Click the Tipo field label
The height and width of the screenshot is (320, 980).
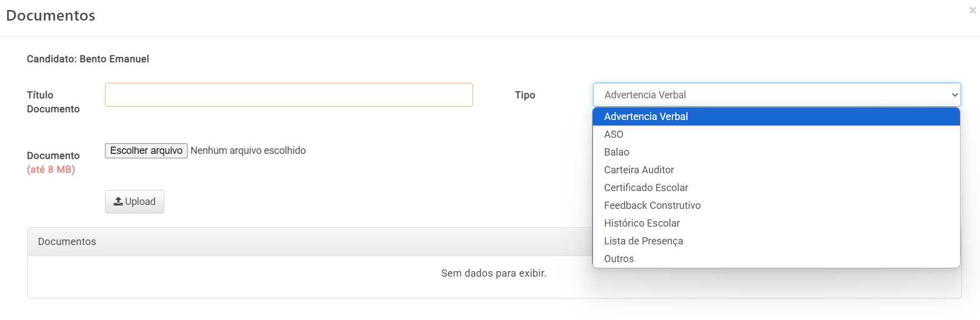(x=525, y=95)
